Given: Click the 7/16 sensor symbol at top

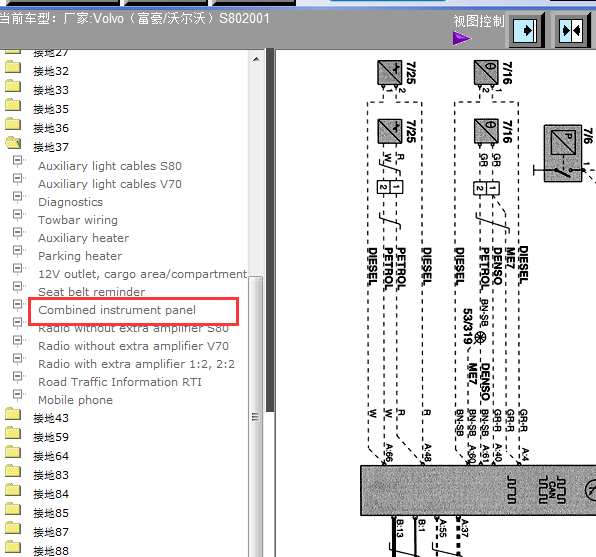Looking at the screenshot, I should click(x=486, y=72).
